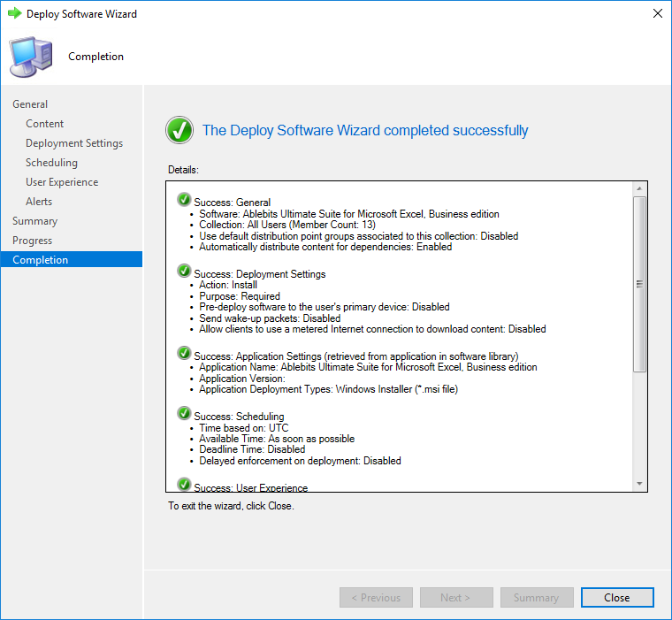Select the General step in the sidebar

(x=30, y=104)
